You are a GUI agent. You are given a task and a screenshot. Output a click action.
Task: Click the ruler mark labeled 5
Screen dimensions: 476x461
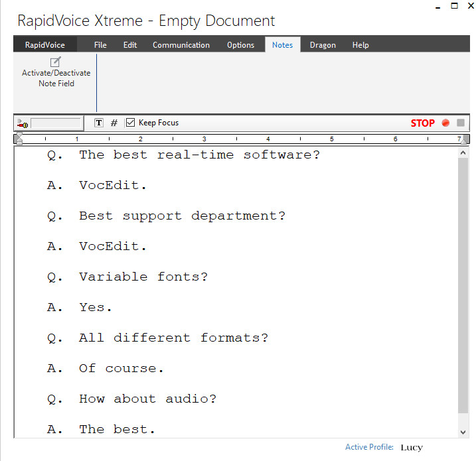tap(332, 139)
